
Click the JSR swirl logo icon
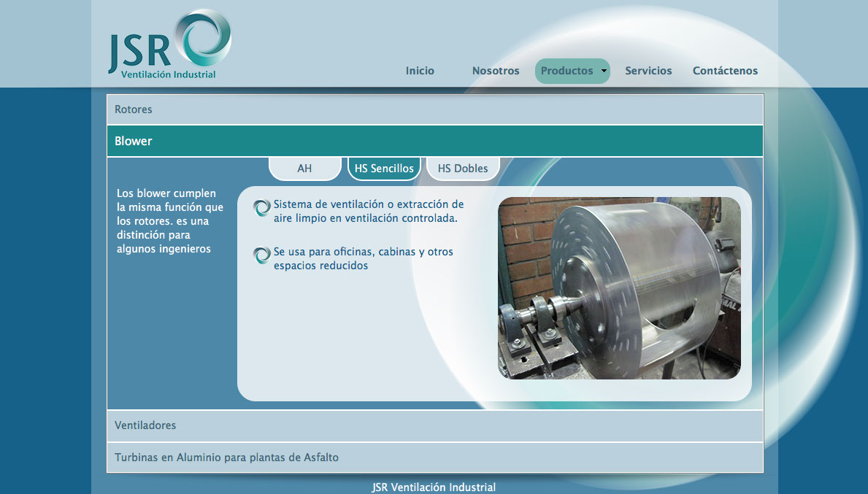click(203, 38)
